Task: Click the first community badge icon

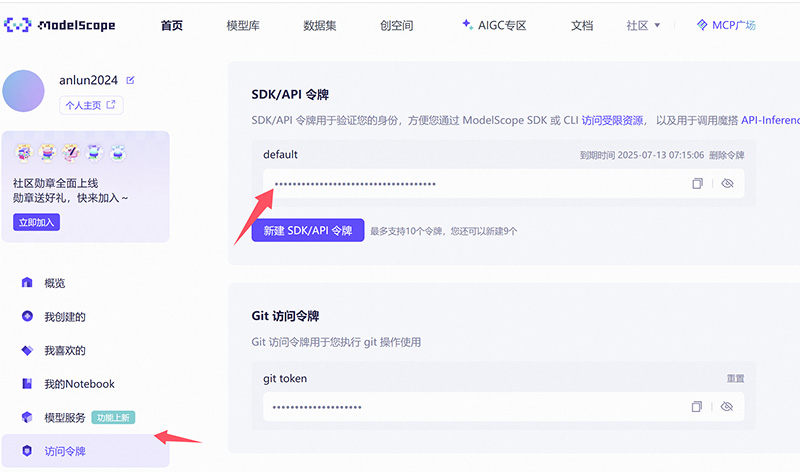Action: click(x=23, y=153)
